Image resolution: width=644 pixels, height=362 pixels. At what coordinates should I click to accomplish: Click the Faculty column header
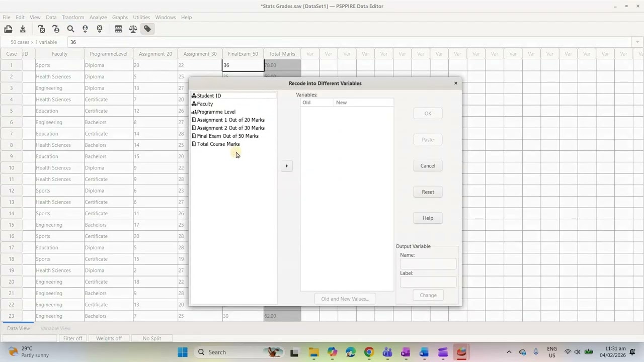tap(59, 54)
